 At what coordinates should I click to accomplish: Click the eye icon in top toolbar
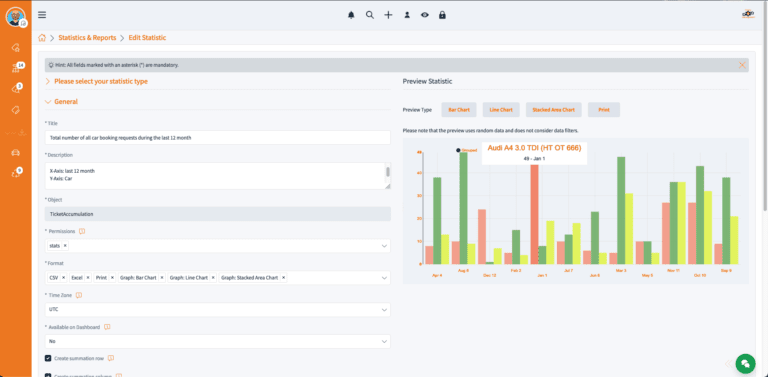point(425,15)
